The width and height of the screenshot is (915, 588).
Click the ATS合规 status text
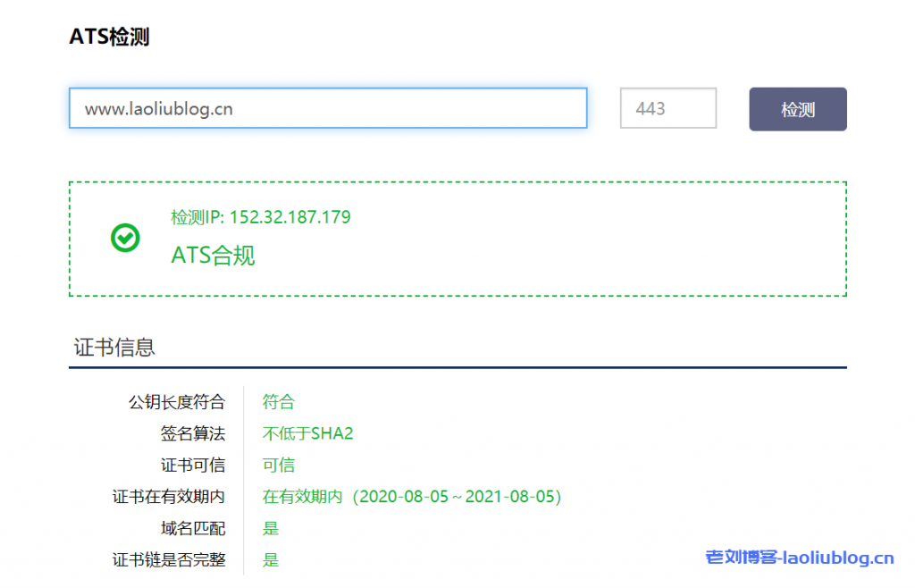point(214,256)
